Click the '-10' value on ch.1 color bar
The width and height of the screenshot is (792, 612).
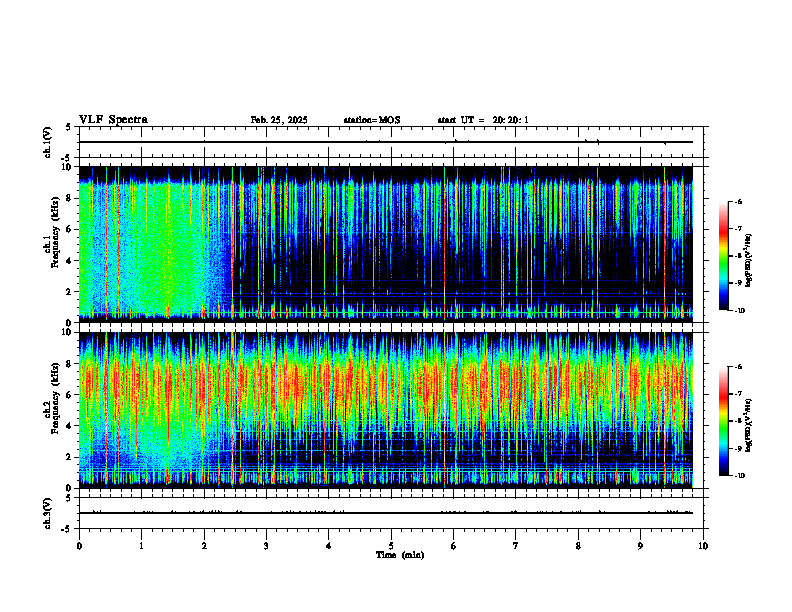(739, 311)
